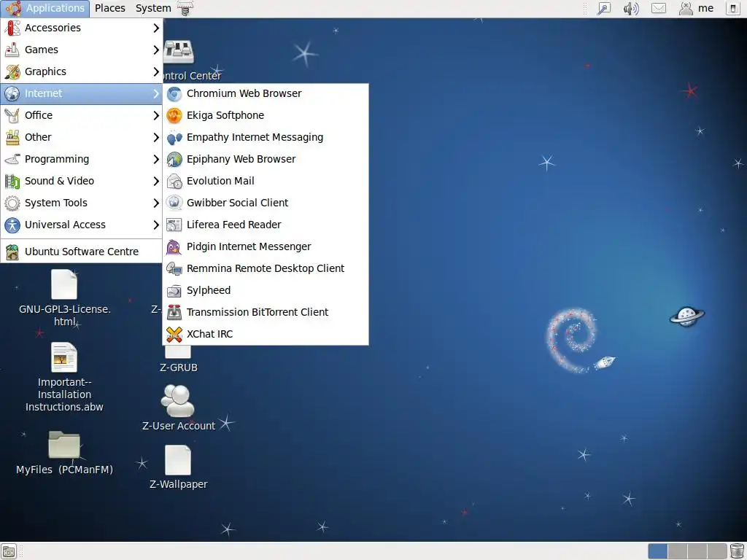Click the Universal Access icon

12,225
